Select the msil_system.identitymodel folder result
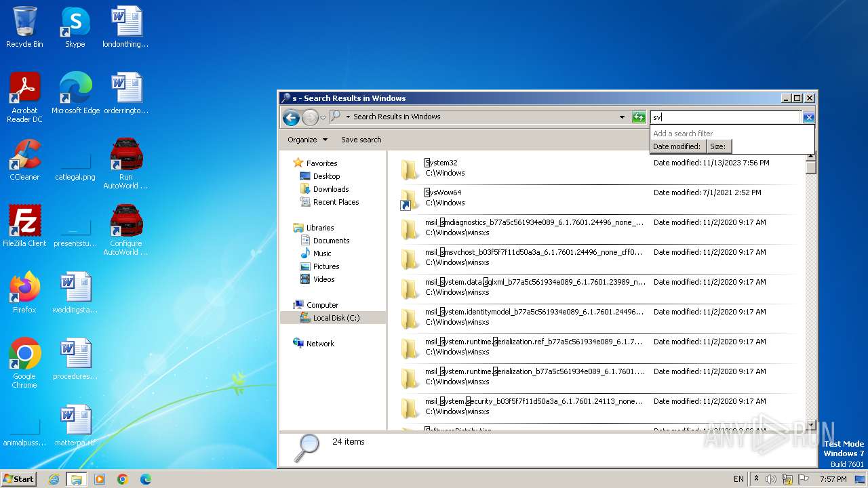 [597, 318]
